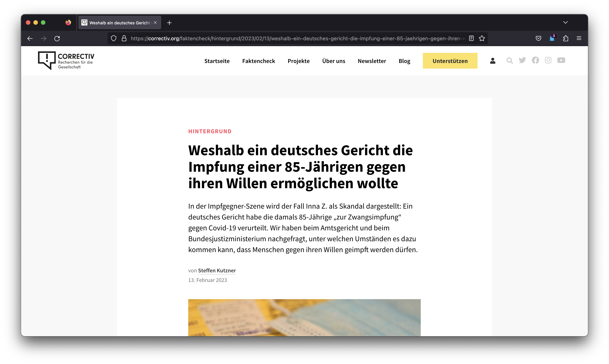The height and width of the screenshot is (364, 609).
Task: Reload the page with the refresh icon
Action: tap(57, 38)
